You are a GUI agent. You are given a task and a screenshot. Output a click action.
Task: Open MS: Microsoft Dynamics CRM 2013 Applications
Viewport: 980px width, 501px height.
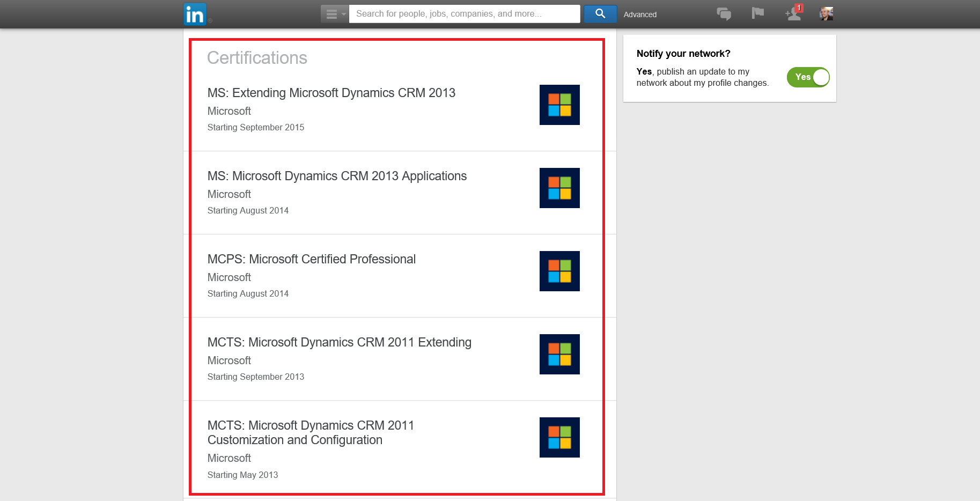point(337,176)
